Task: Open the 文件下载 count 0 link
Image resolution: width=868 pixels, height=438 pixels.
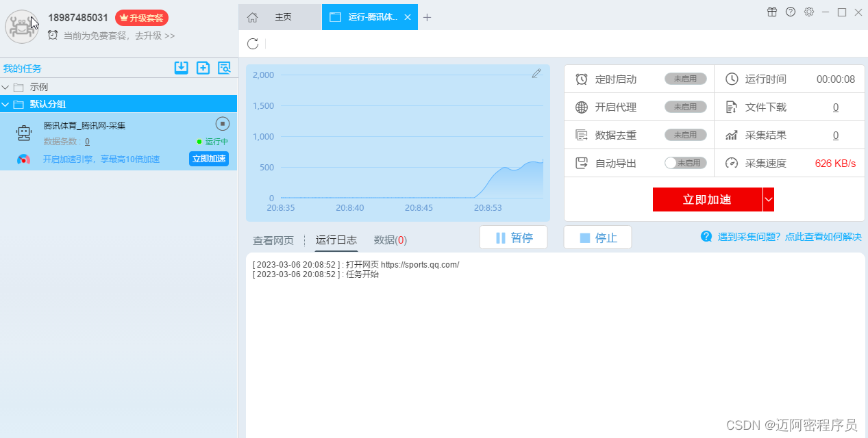Action: point(836,107)
